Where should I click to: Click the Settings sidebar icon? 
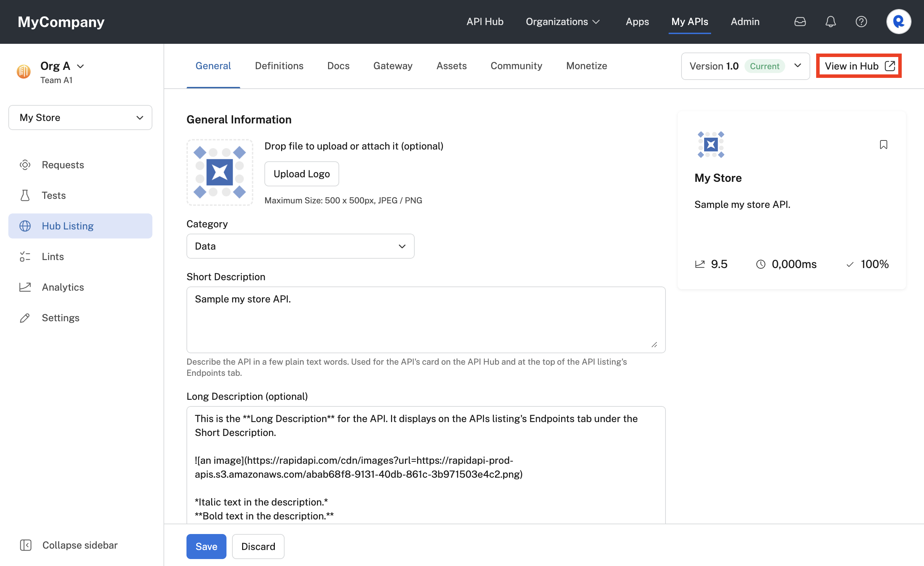click(23, 318)
